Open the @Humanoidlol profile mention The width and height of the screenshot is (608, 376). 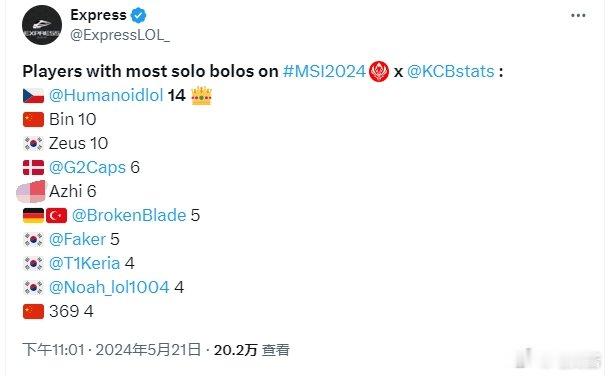click(x=106, y=95)
